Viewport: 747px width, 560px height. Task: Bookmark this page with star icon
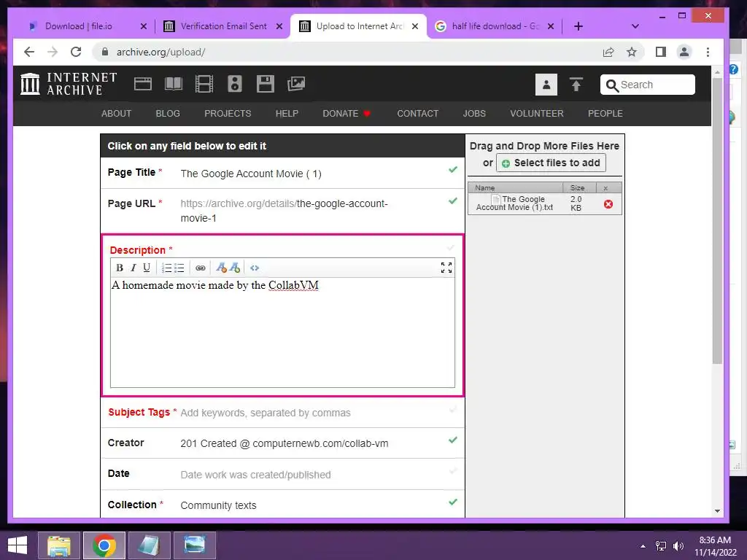(x=632, y=52)
